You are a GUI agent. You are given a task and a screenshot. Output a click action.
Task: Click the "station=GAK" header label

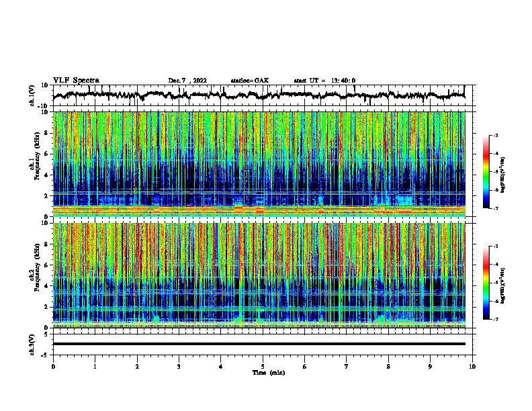coord(250,81)
